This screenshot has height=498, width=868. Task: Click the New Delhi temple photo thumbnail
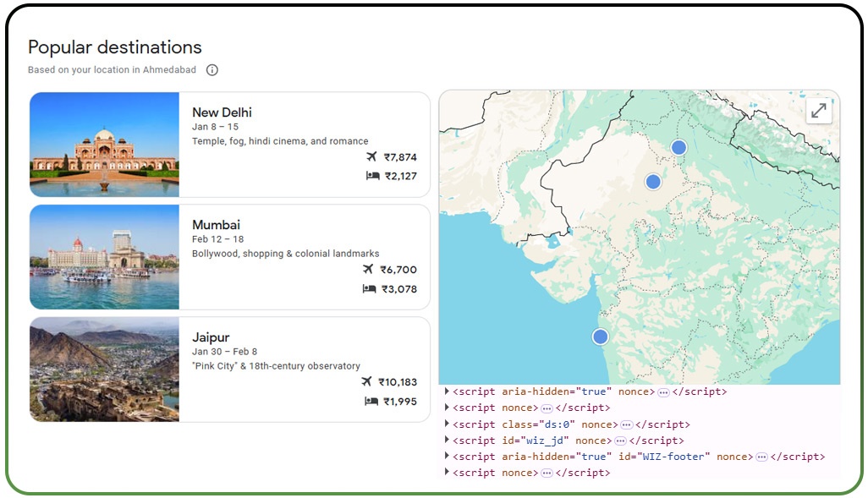[103, 144]
